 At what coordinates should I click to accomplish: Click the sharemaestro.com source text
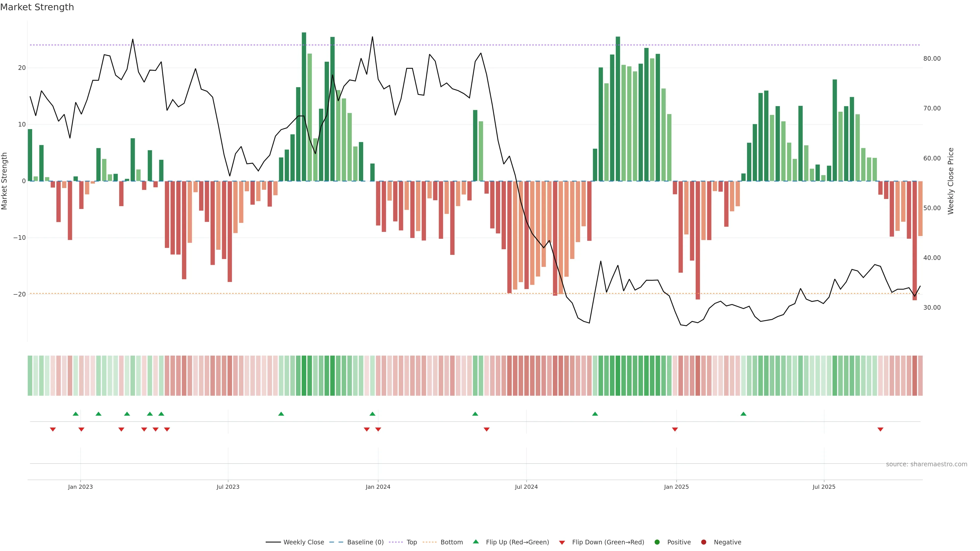point(926,464)
